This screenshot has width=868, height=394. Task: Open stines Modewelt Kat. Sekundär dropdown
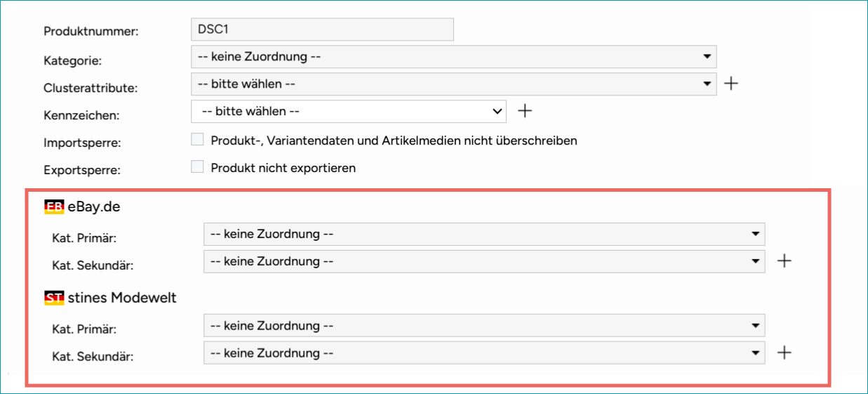click(x=484, y=353)
